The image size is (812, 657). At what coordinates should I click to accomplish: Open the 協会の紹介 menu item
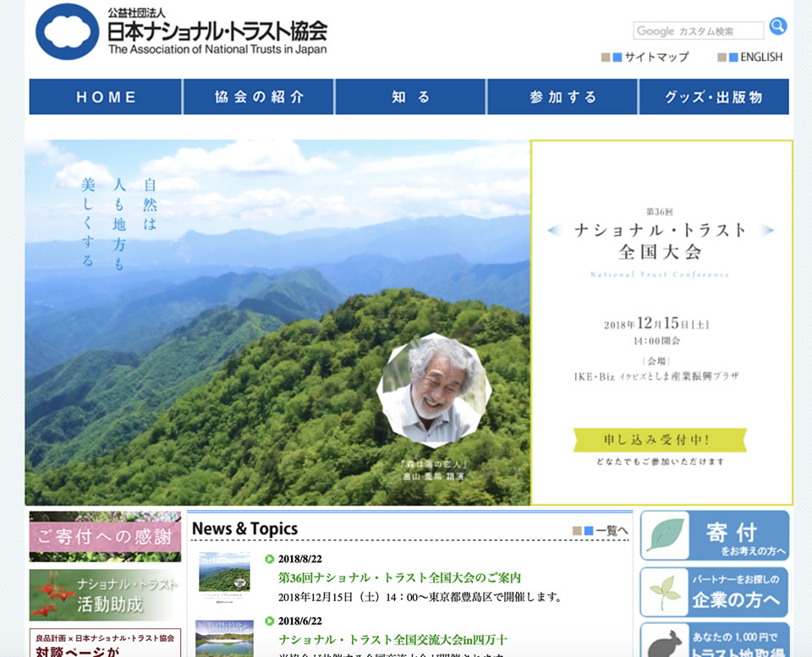(x=259, y=96)
